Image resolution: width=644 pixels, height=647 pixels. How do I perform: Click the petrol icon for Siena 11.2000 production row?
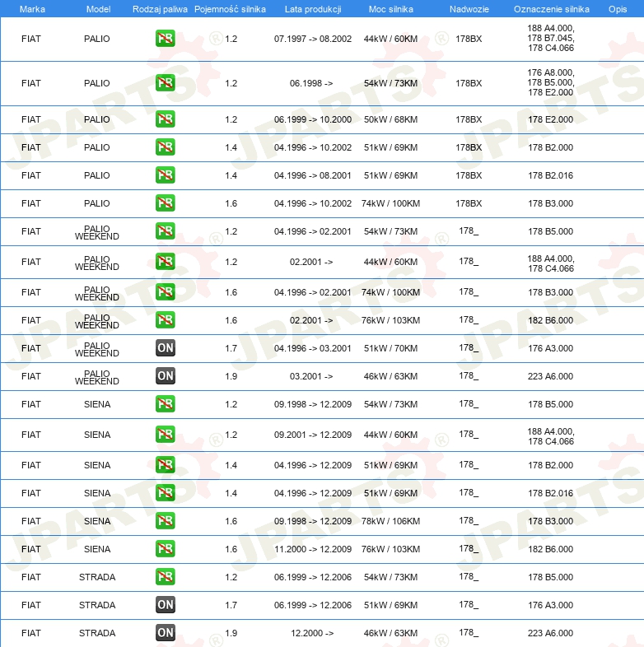165,549
